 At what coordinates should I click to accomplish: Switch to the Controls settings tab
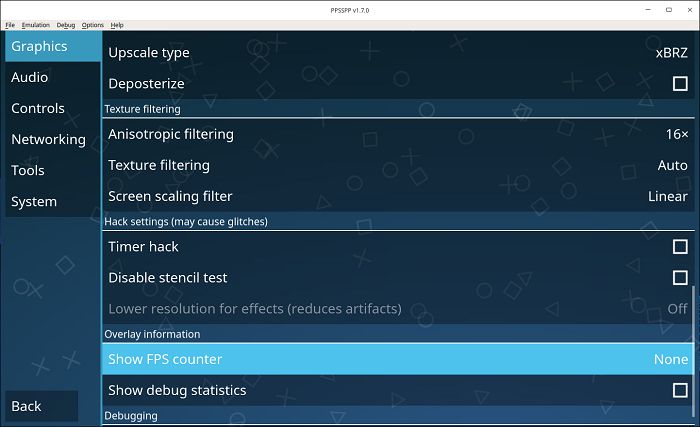click(x=53, y=109)
